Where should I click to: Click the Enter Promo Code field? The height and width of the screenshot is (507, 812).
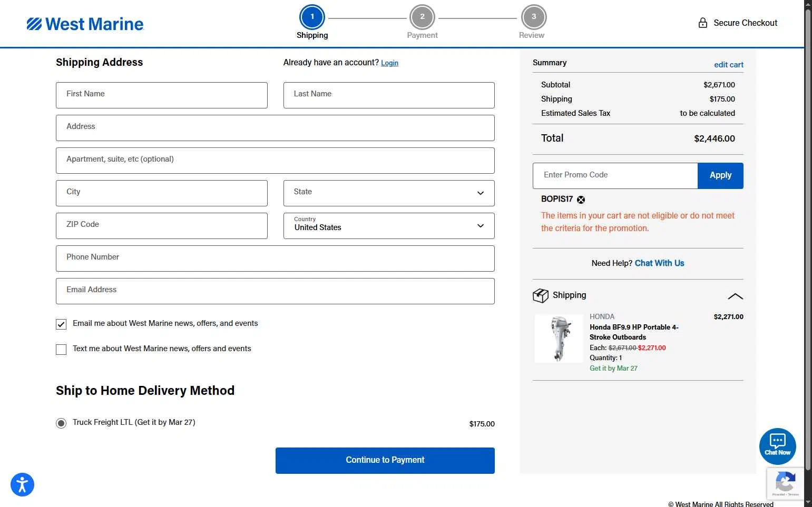click(x=615, y=176)
